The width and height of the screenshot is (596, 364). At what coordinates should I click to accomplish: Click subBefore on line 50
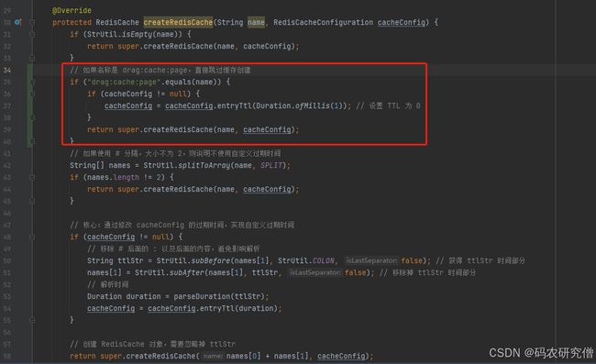[211, 261]
